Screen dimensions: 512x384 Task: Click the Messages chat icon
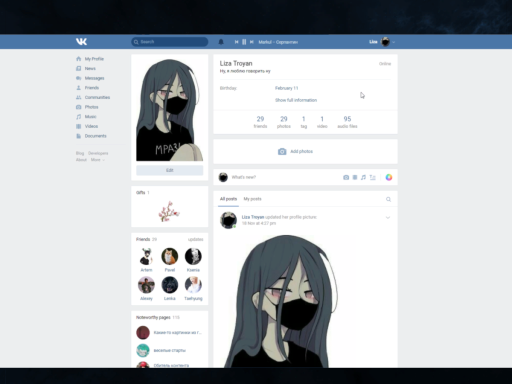coord(79,78)
